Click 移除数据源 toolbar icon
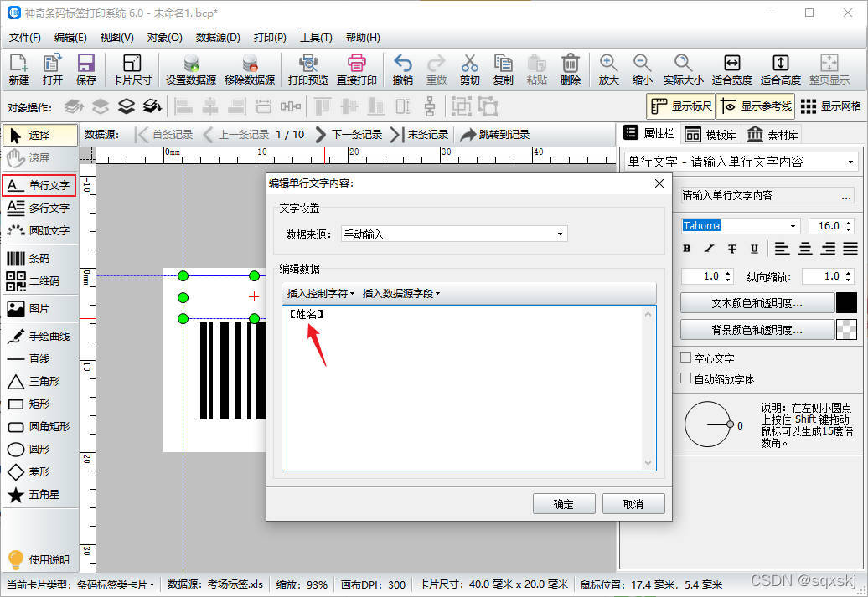Screen dimensions: 868x597 tap(250, 69)
